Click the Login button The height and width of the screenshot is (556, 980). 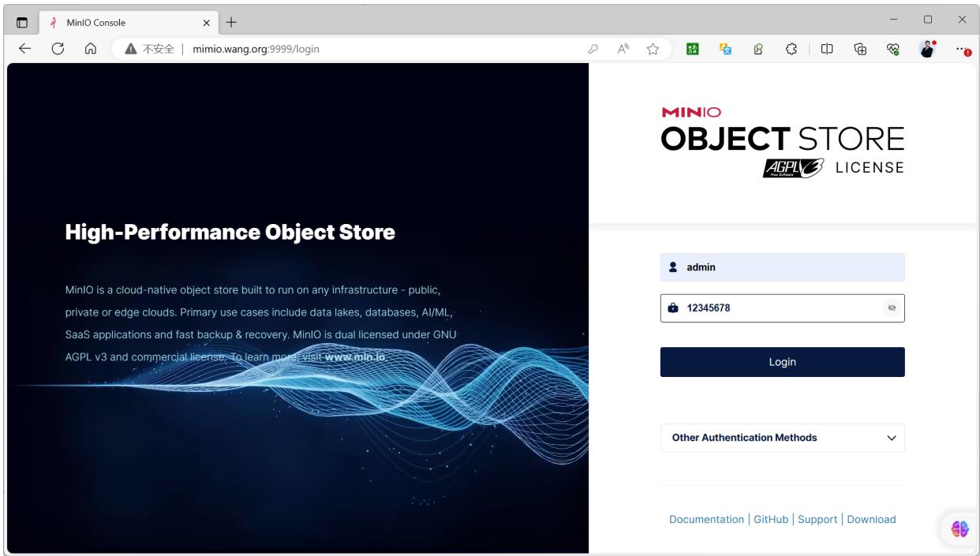(782, 362)
